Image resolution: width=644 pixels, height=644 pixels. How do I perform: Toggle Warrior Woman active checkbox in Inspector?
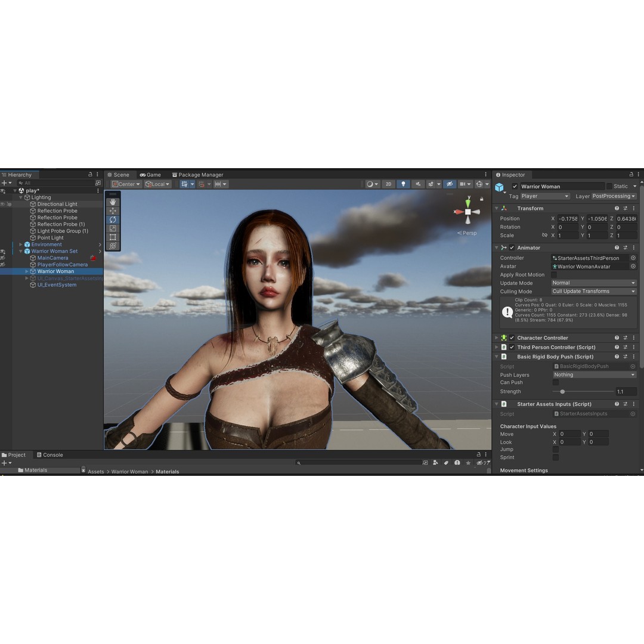515,187
